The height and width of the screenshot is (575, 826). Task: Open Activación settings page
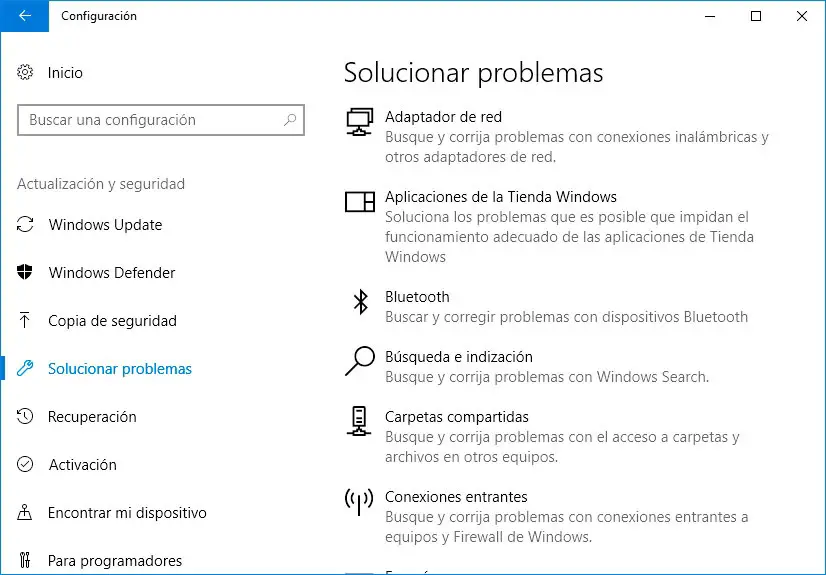click(x=82, y=465)
